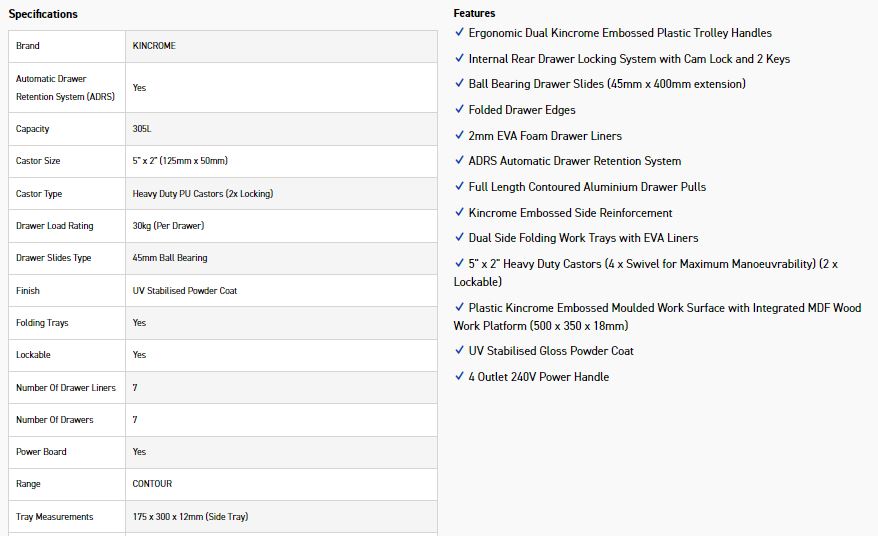Viewport: 878px width, 536px height.
Task: Select the Features heading
Action: pyautogui.click(x=474, y=14)
